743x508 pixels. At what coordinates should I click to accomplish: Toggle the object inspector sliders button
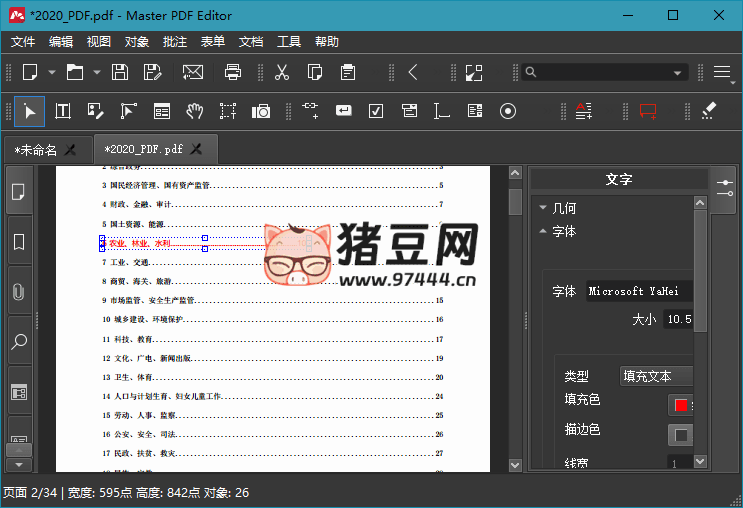coord(725,188)
